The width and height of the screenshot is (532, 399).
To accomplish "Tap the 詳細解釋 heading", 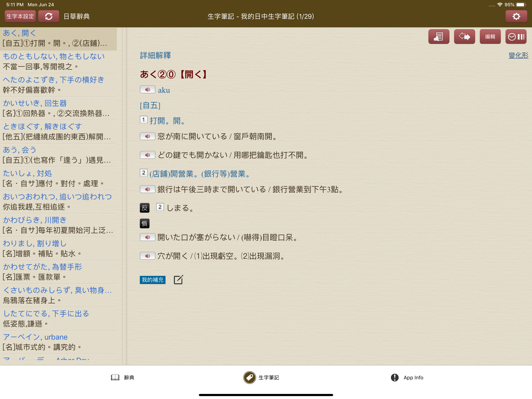I will pos(155,55).
